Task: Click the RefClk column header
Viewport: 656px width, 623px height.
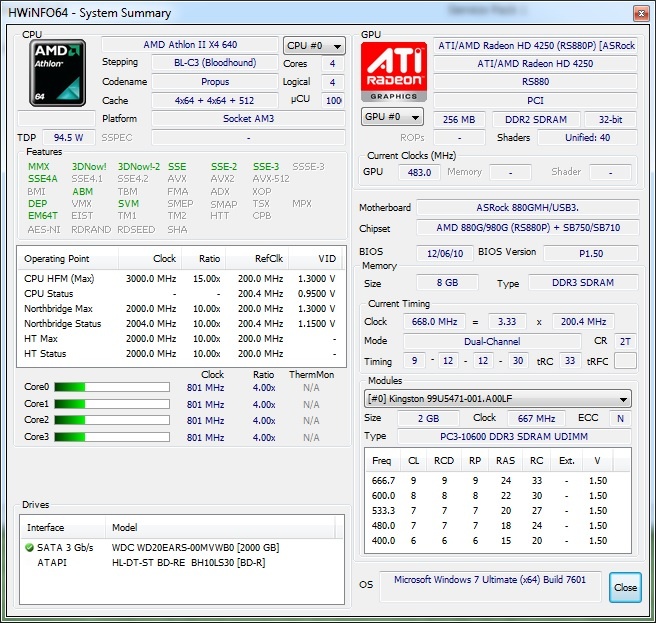Action: pyautogui.click(x=257, y=259)
